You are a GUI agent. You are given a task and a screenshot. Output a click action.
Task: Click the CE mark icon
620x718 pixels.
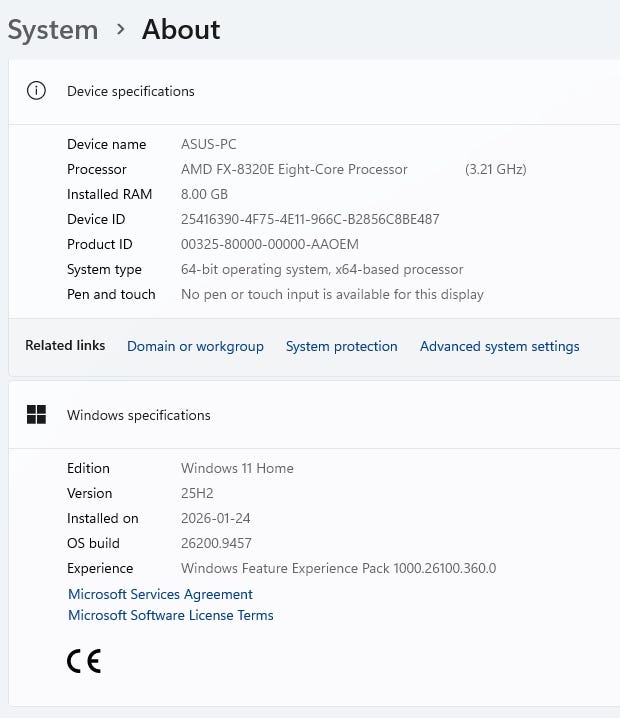(84, 661)
